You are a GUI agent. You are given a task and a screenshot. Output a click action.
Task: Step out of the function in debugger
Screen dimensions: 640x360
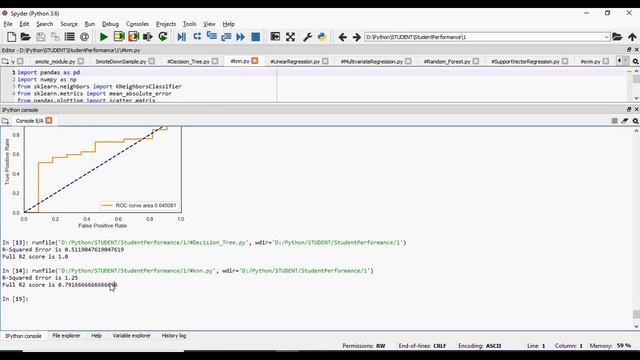click(226, 37)
